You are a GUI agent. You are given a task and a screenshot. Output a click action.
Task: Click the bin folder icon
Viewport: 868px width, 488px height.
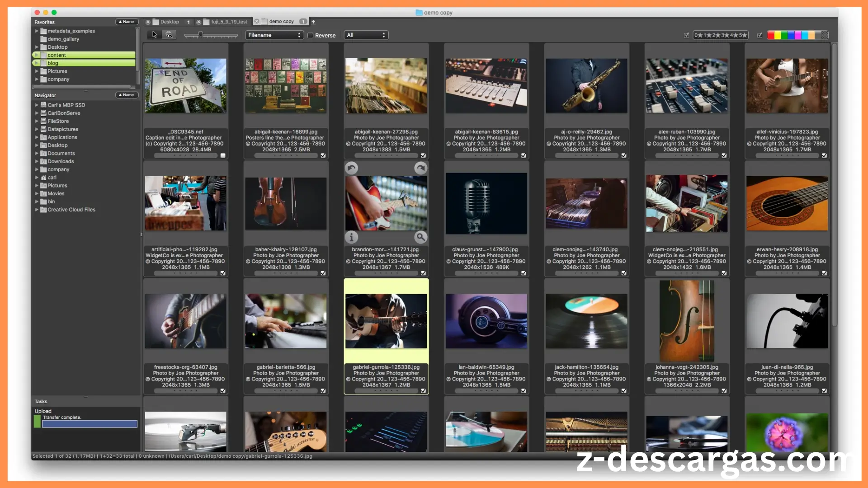coord(43,202)
